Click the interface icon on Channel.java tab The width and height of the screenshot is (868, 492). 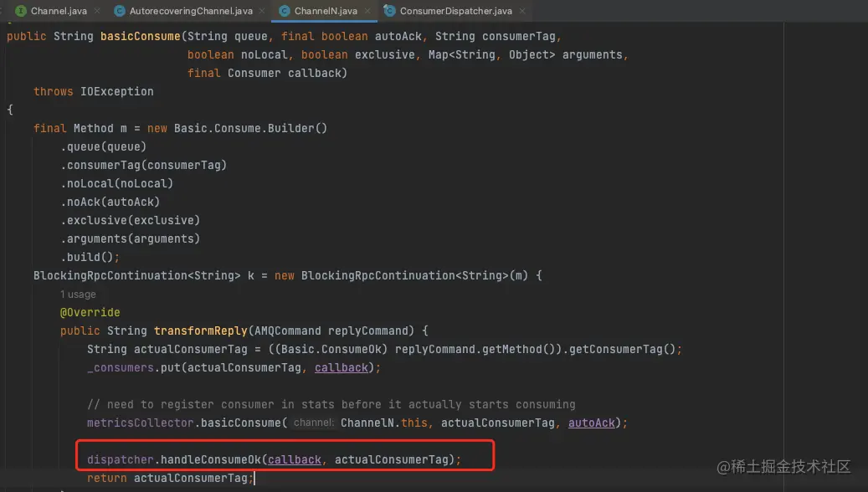tap(20, 12)
